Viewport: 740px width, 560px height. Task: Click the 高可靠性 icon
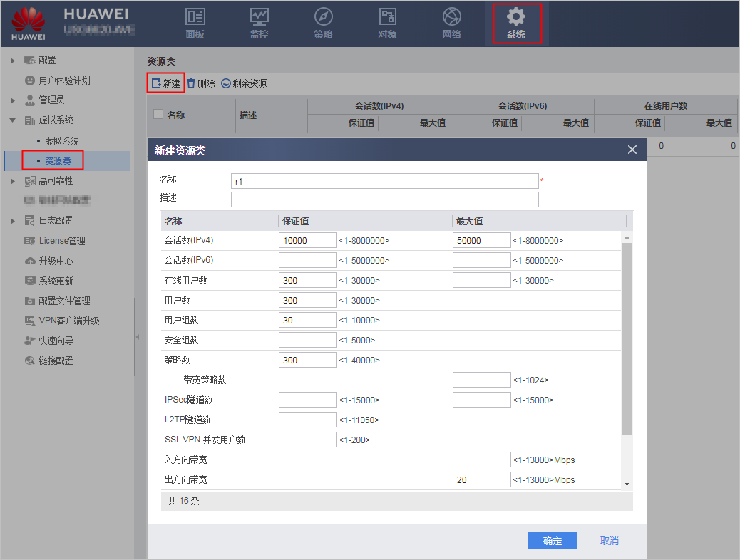[30, 181]
